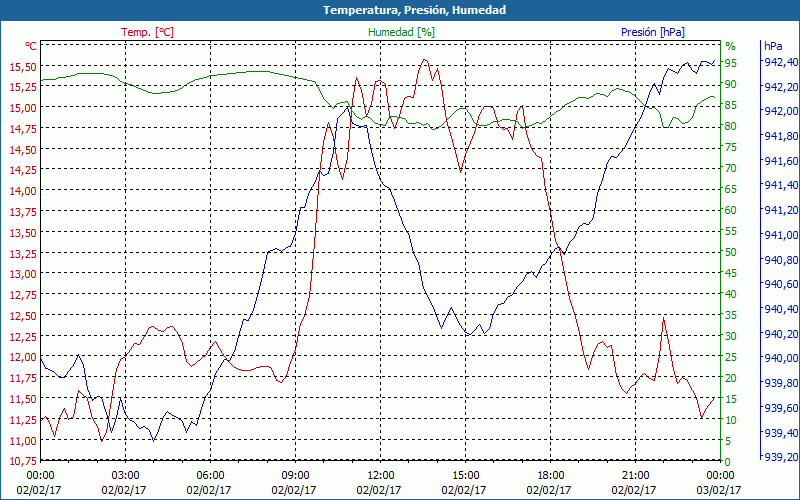Screen dimensions: 800x500
Task: Click the "13,75" temperature axis value
Action: click(23, 212)
